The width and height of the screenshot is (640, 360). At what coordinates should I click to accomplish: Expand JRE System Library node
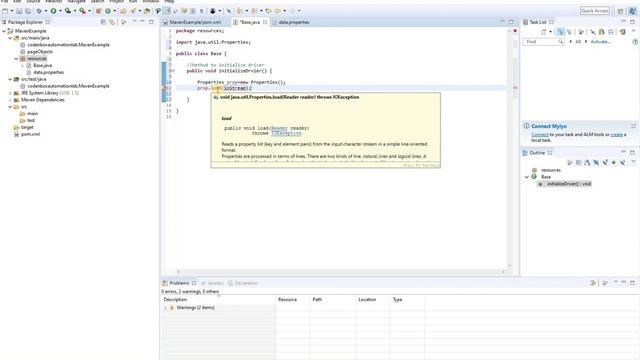[10, 93]
